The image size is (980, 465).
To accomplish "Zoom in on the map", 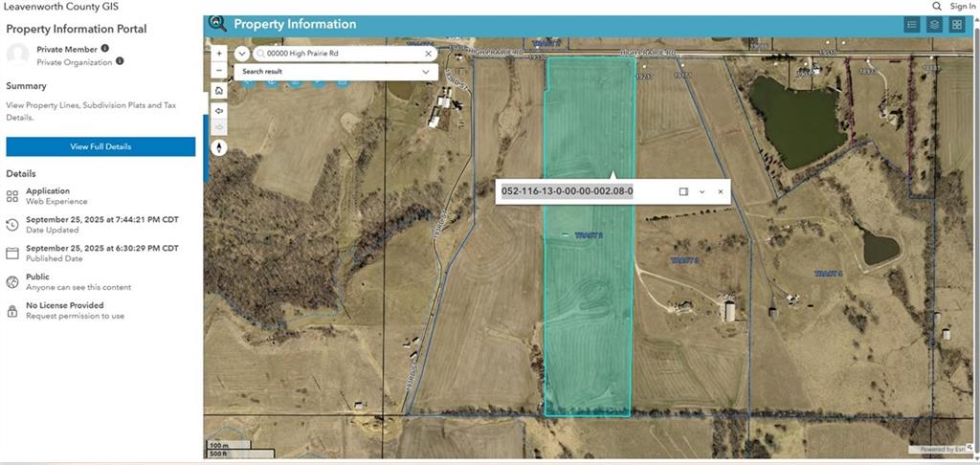I will 219,54.
